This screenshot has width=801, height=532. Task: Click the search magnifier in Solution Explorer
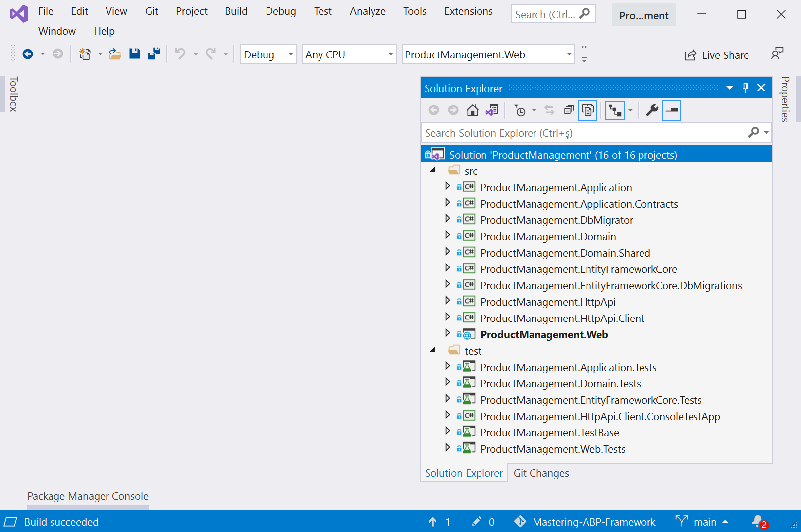pyautogui.click(x=754, y=132)
